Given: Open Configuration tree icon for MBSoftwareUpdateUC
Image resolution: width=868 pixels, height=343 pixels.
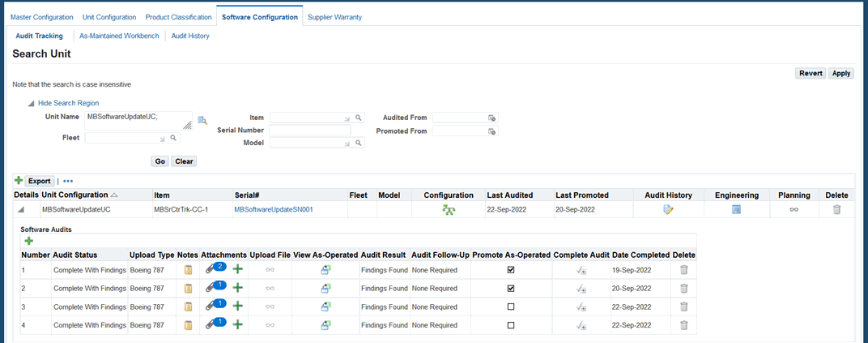Looking at the screenshot, I should (x=449, y=209).
